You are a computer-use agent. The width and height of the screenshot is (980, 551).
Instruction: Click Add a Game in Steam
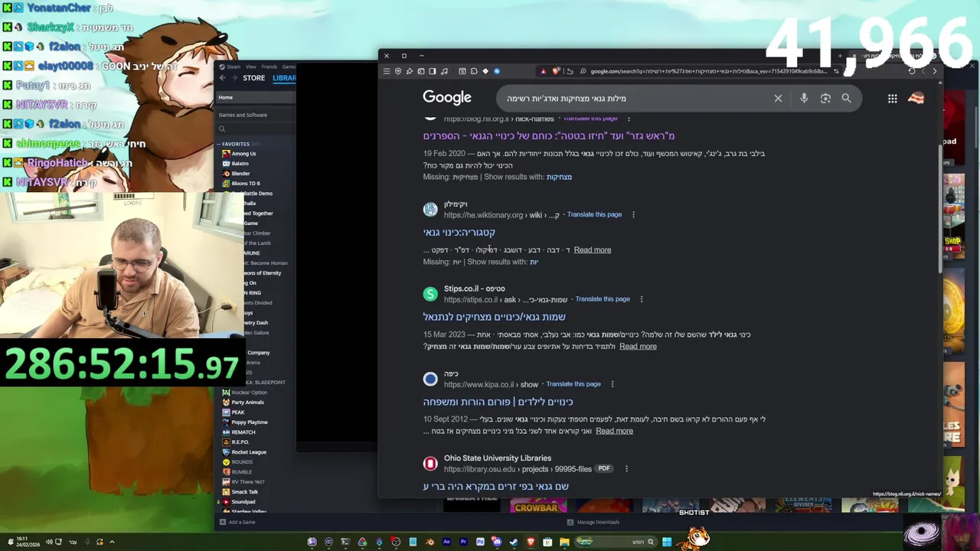tap(237, 522)
